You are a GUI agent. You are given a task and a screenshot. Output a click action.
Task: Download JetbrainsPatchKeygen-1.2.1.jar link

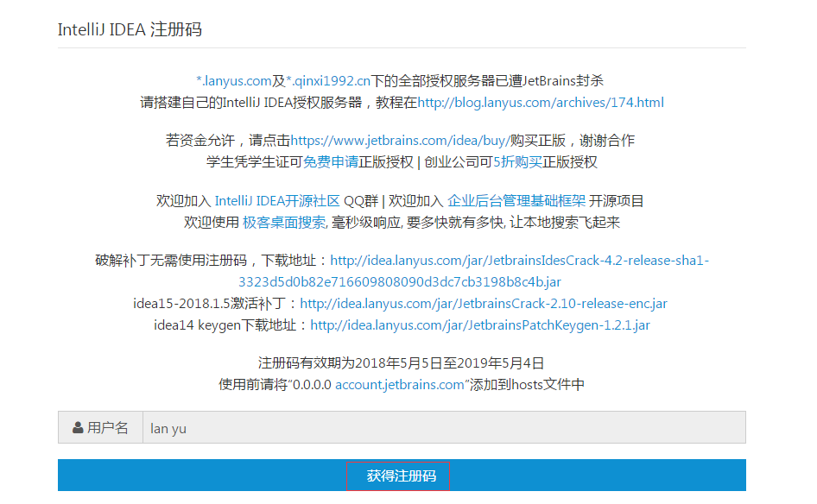pos(480,325)
